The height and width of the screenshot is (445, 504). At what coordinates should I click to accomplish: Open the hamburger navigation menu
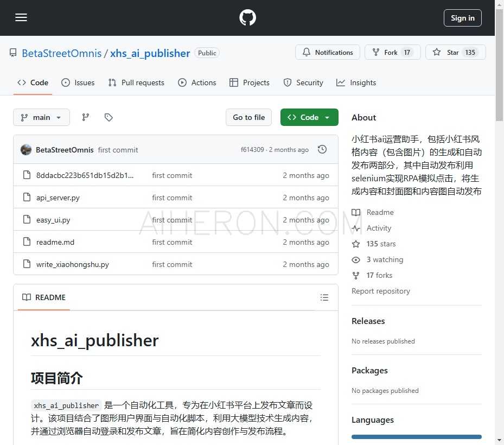[x=21, y=17]
